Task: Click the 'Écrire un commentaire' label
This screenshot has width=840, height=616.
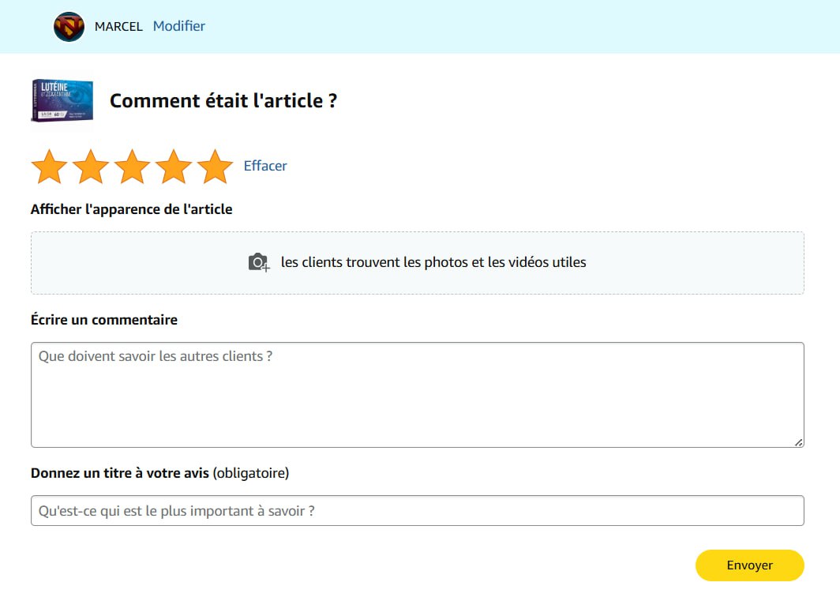Action: click(104, 320)
